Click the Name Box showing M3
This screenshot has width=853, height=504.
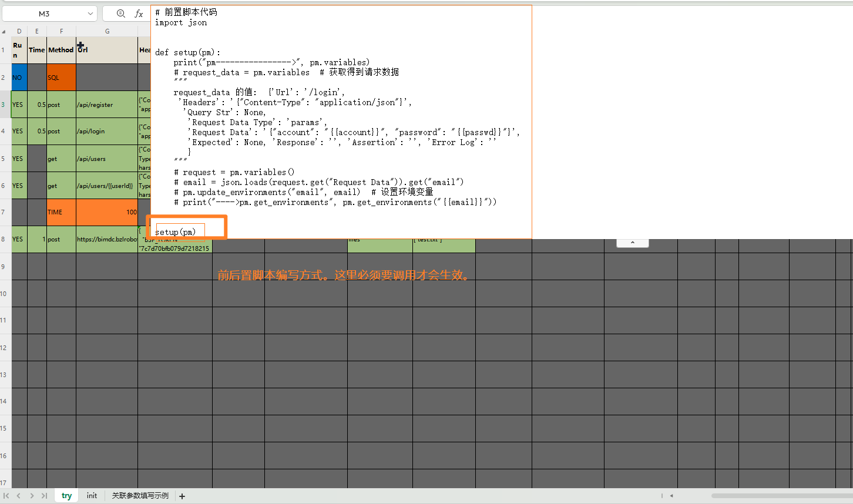[x=44, y=14]
